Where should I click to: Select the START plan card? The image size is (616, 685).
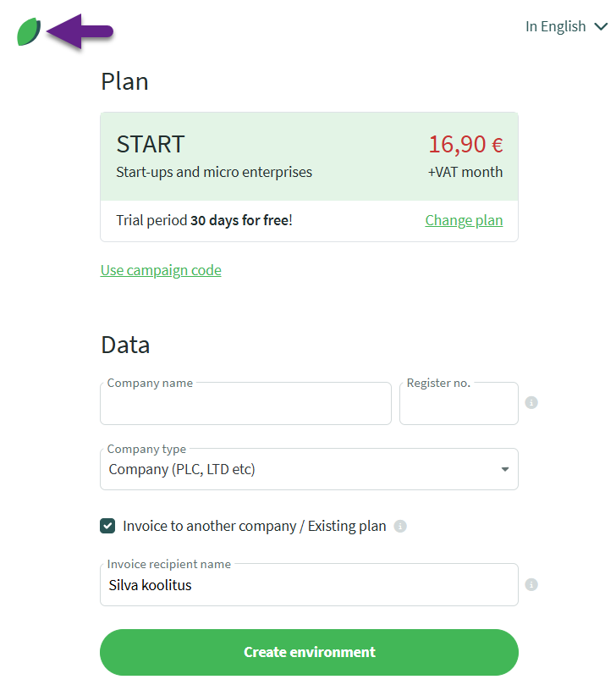point(254,157)
